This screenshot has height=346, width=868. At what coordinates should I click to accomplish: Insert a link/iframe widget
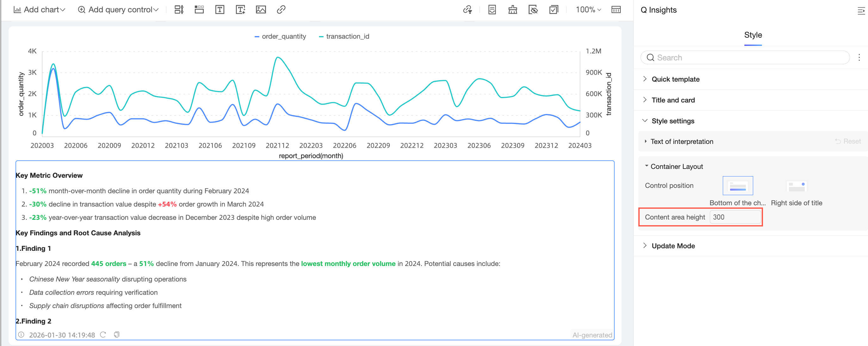coord(281,10)
